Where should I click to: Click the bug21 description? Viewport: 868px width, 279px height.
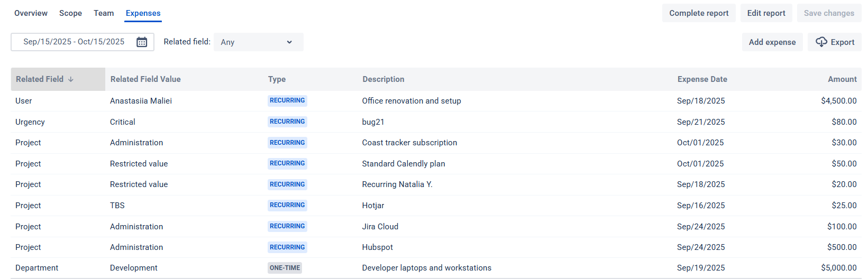click(373, 122)
